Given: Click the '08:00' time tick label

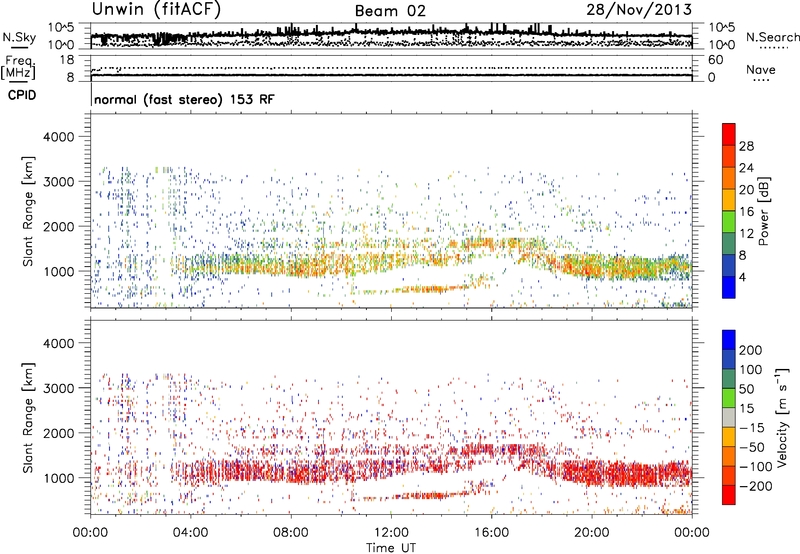Looking at the screenshot, I should 291,533.
